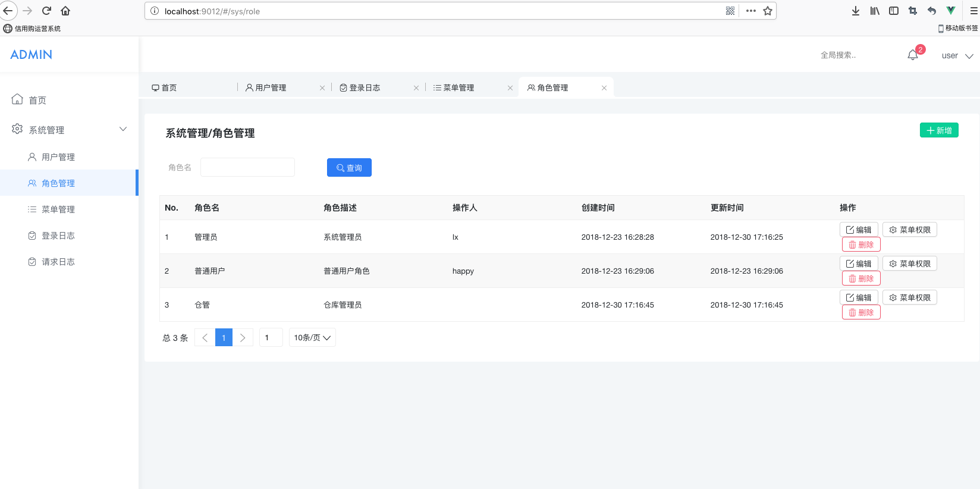Image resolution: width=980 pixels, height=489 pixels.
Task: Click the browser back arrow
Action: coord(8,11)
